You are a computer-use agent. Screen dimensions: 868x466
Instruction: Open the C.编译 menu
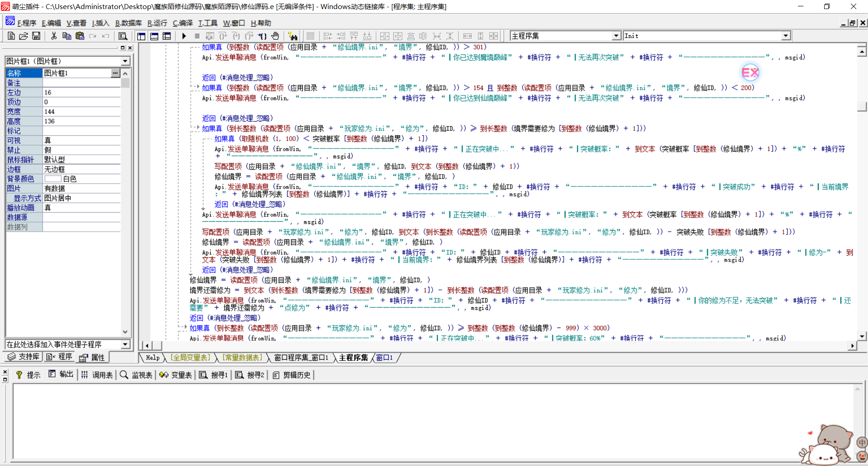[183, 23]
